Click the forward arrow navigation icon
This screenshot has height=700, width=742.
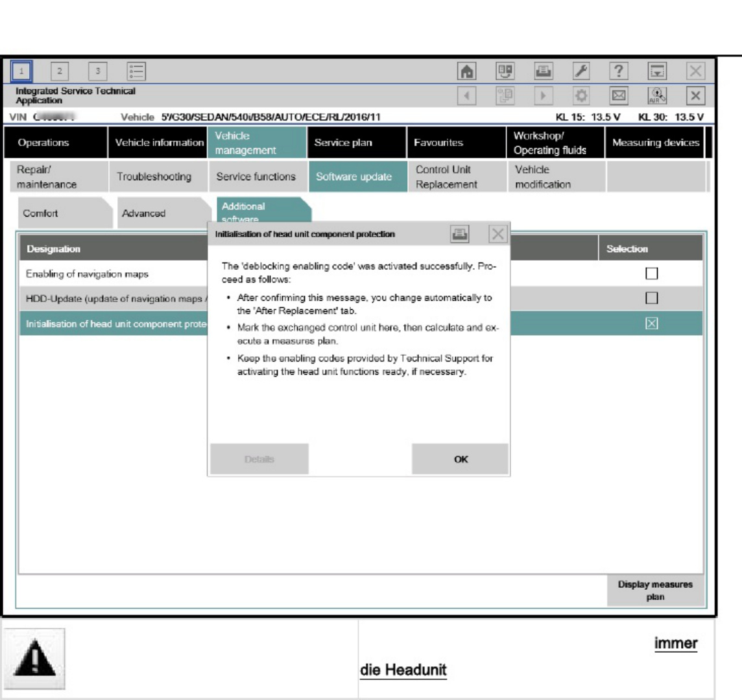[544, 96]
